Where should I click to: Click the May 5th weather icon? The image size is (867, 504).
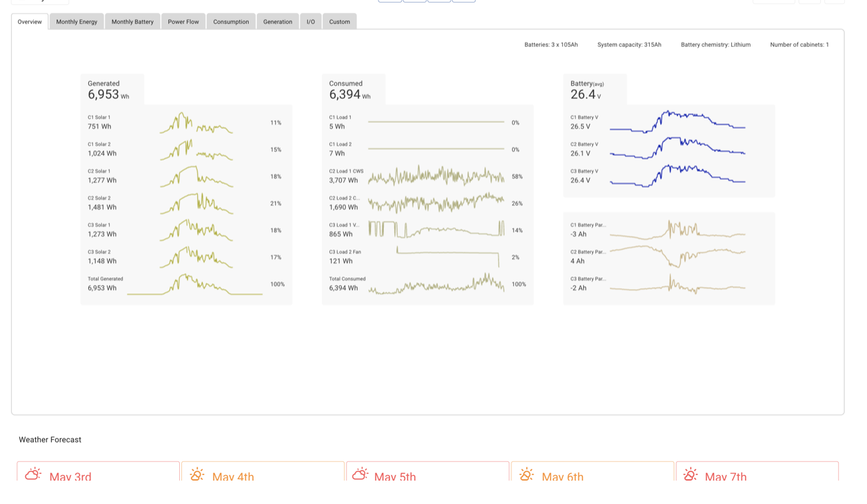360,474
